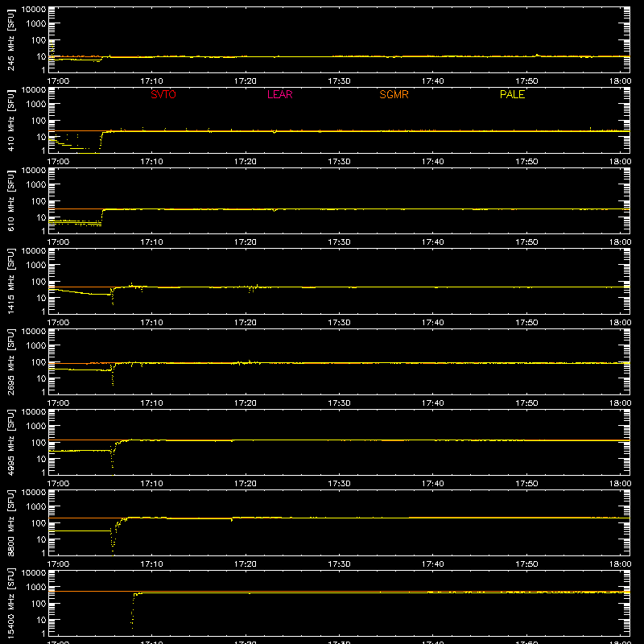644x644 pixels.
Task: Select the 1415 MHz [SFU] axis title
Action: click(11, 282)
